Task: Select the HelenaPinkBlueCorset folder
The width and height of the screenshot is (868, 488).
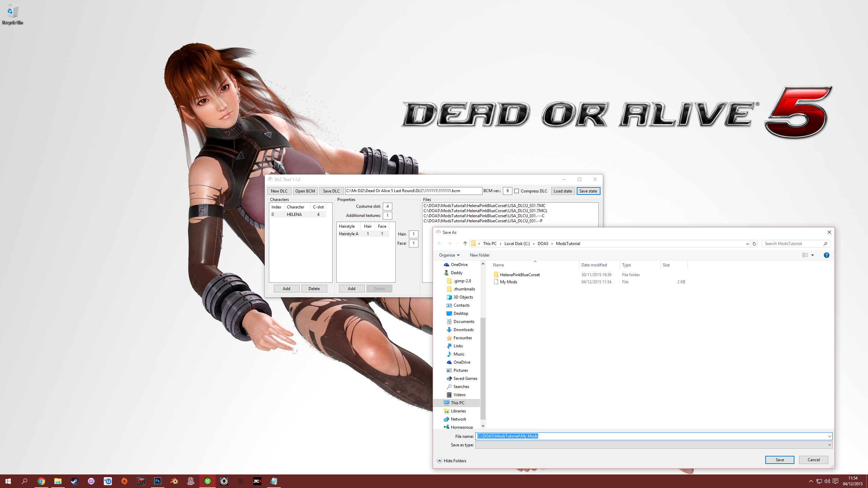Action: click(519, 274)
